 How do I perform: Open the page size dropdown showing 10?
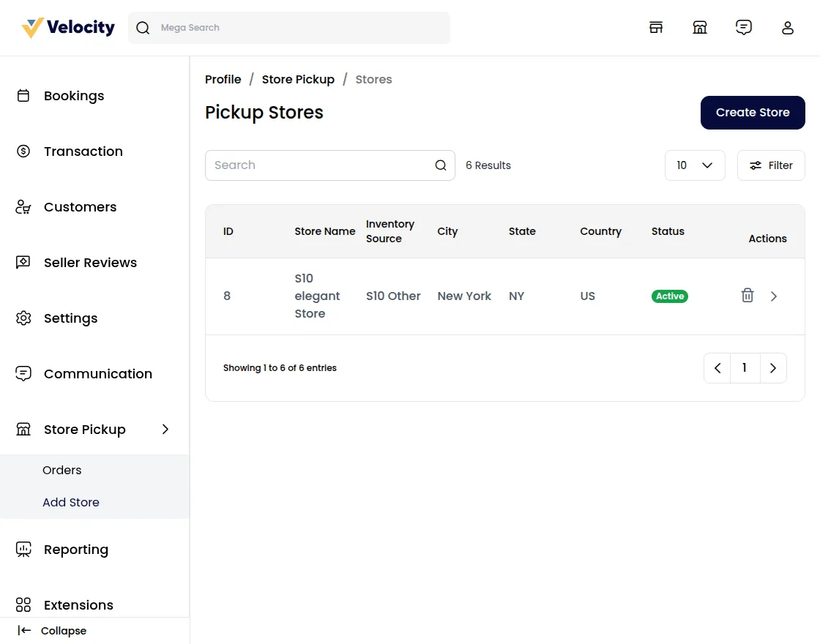[x=695, y=165]
